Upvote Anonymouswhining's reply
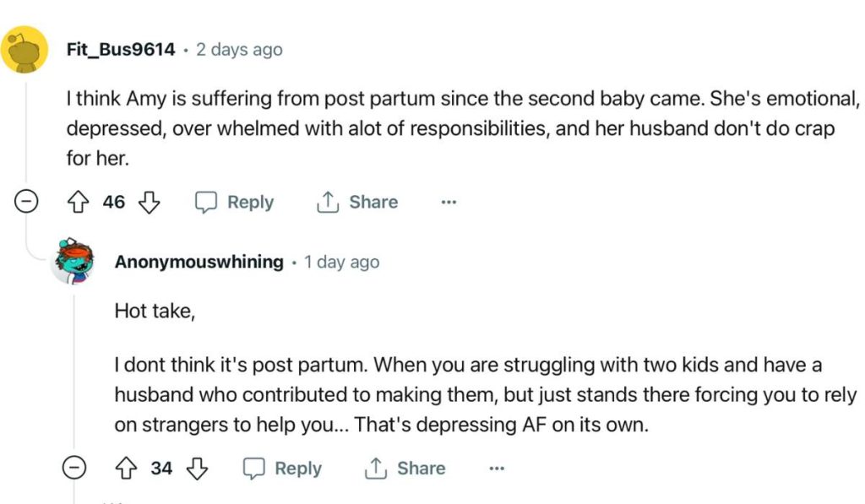The width and height of the screenshot is (865, 504). coord(125,469)
